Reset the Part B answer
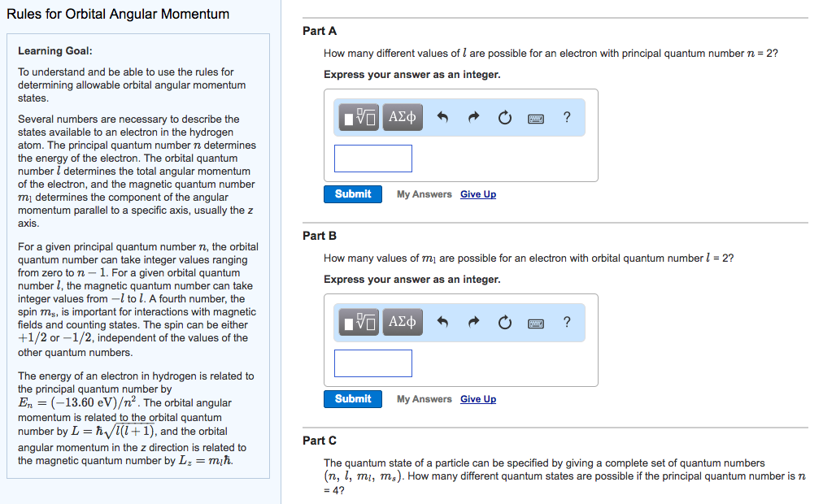The image size is (823, 504). 504,323
